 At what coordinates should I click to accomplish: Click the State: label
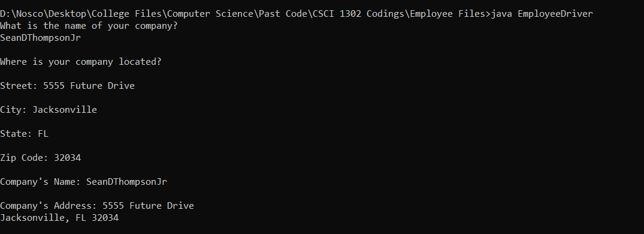coord(16,134)
